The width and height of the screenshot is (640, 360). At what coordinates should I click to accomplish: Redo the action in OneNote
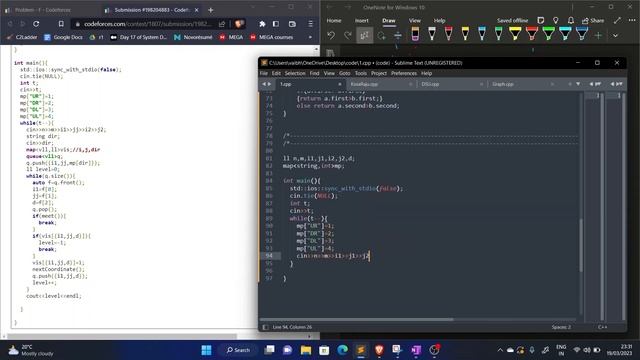point(348,36)
